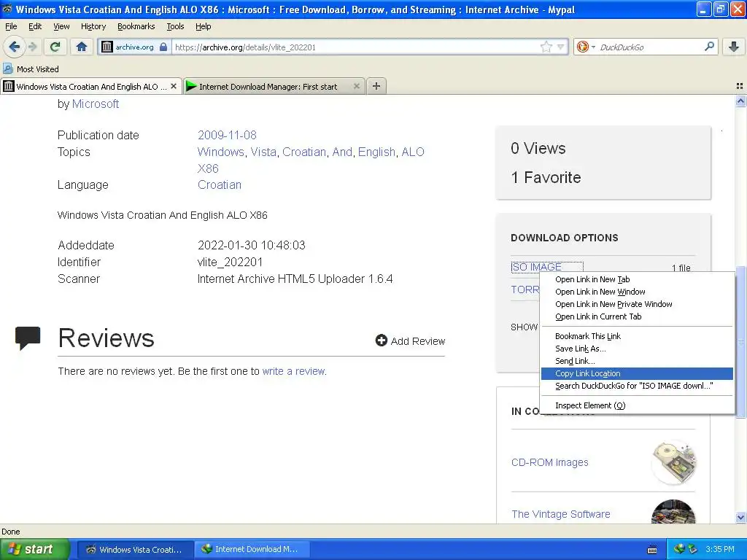Open the Downloads arrow button
The width and height of the screenshot is (747, 560).
734,47
